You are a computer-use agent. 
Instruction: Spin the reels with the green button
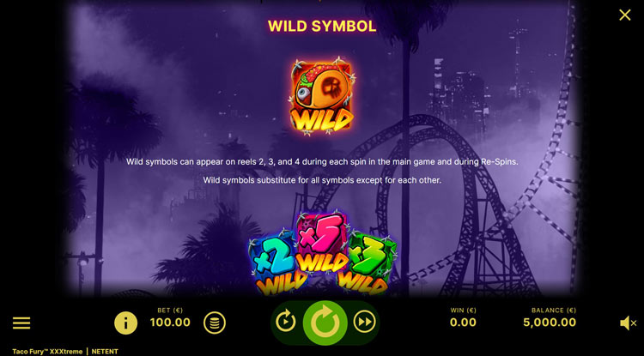coord(325,323)
